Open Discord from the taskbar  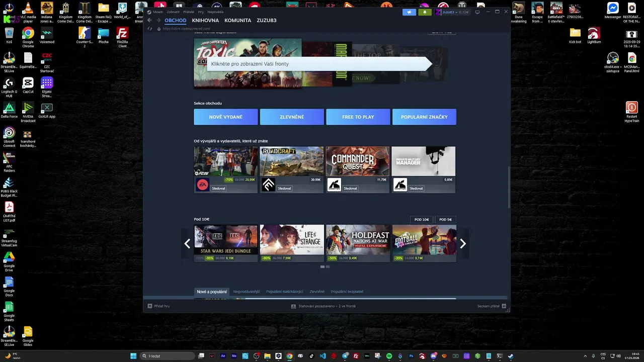[x=433, y=356]
